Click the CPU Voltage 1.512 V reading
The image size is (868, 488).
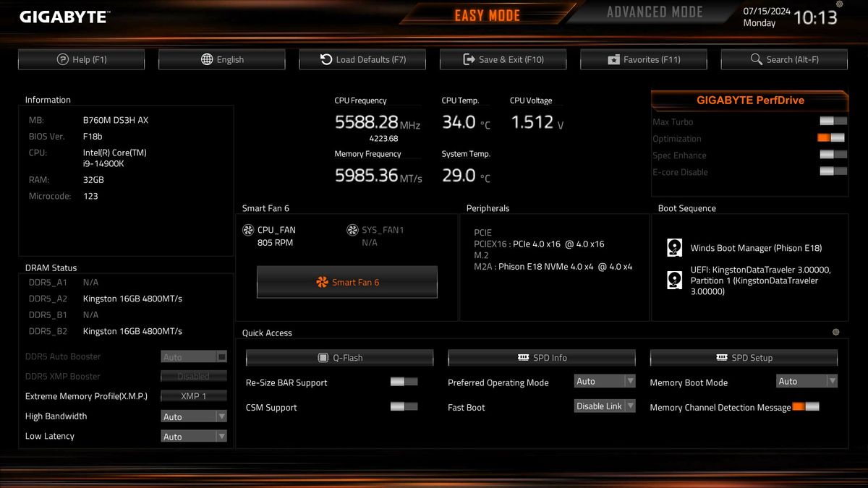(537, 122)
